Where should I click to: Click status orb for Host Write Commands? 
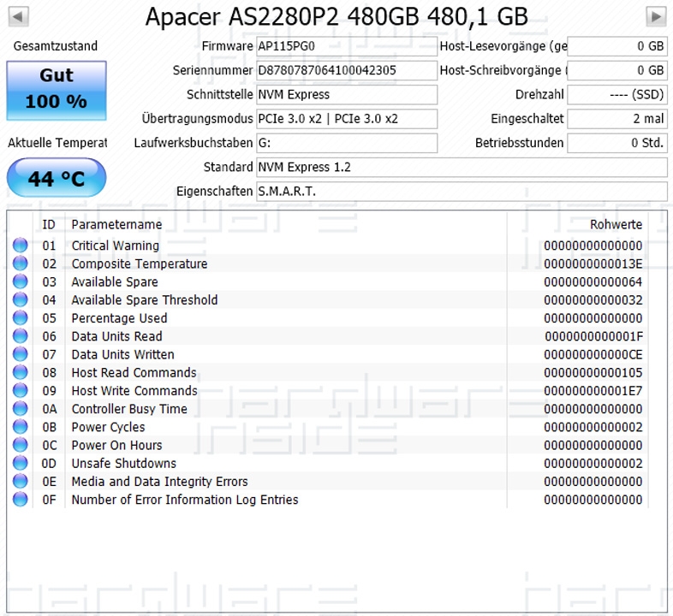pos(21,390)
